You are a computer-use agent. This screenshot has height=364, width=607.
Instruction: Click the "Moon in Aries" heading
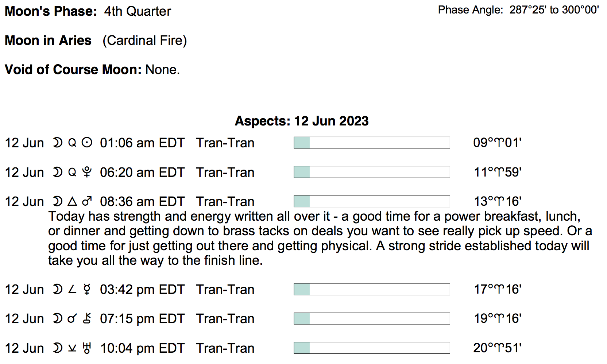(48, 40)
